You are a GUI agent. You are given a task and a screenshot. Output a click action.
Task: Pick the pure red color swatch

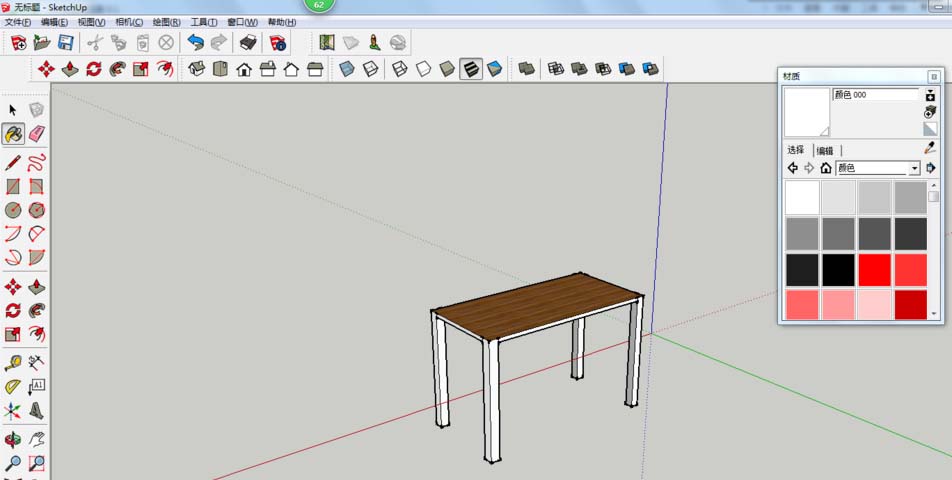[x=874, y=270]
